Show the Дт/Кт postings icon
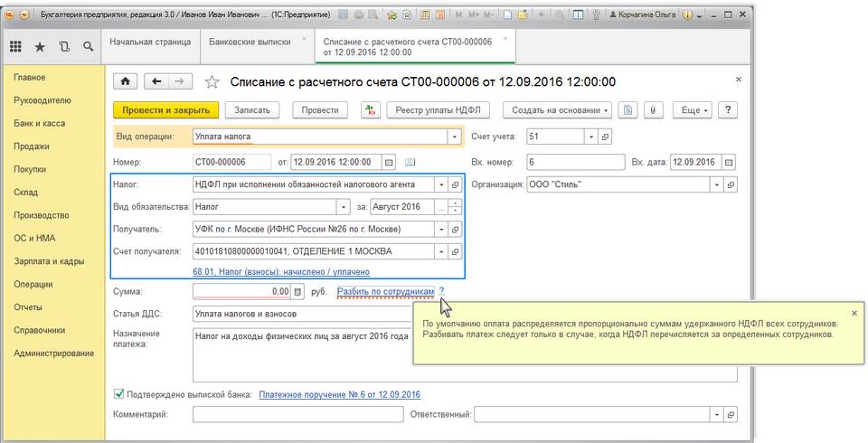The height and width of the screenshot is (443, 868). (x=371, y=110)
